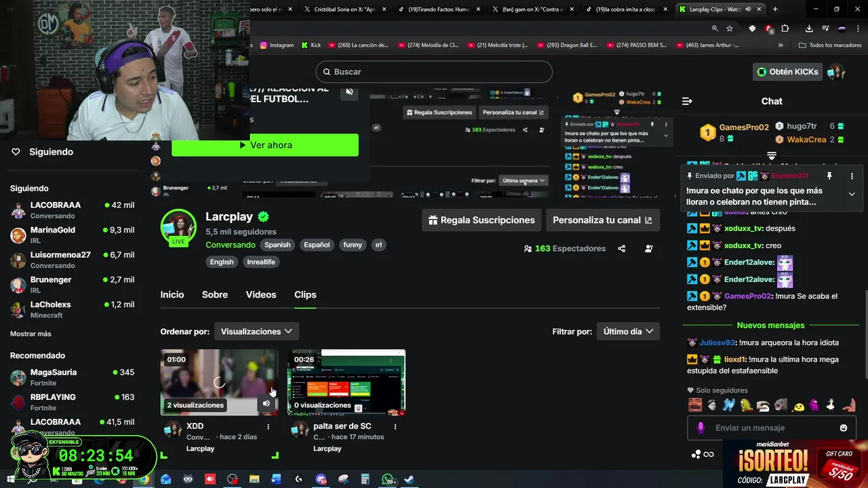Image resolution: width=868 pixels, height=488 pixels.
Task: Open MagaSauria recommended channel
Action: coord(73,378)
